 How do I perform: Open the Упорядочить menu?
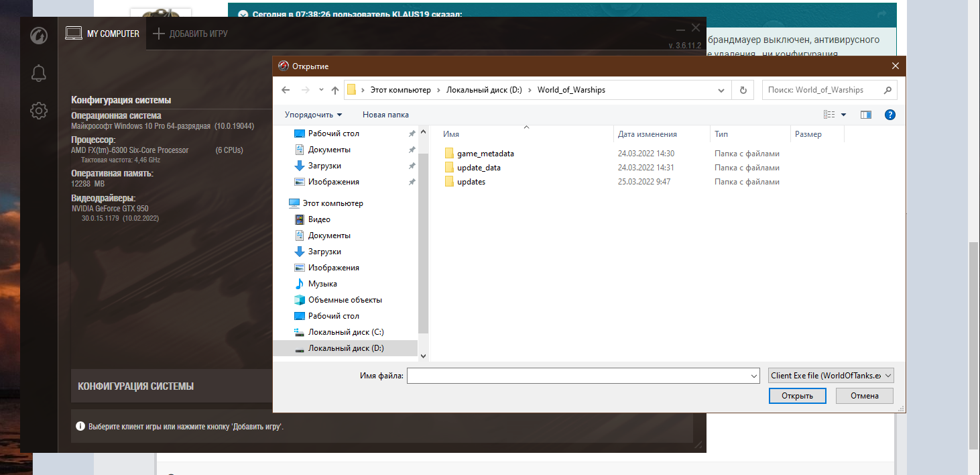[x=313, y=115]
